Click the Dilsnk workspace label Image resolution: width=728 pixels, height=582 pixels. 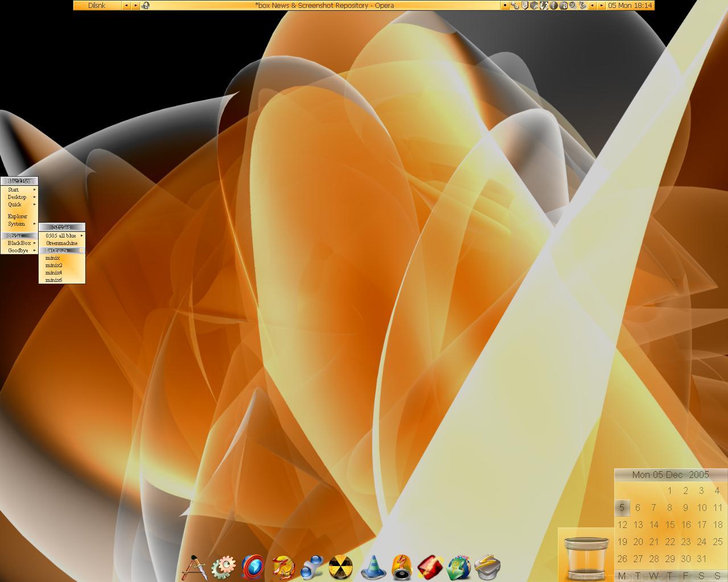tap(97, 6)
